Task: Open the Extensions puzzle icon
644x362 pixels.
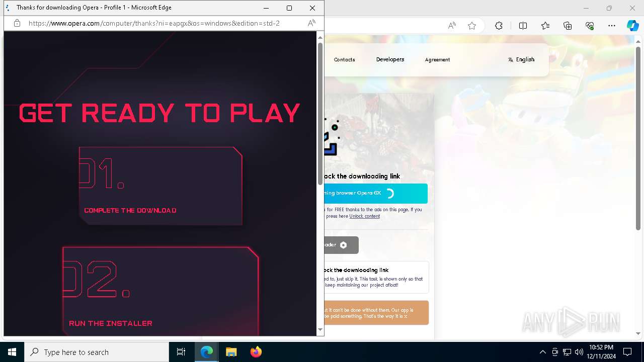Action: (x=499, y=26)
